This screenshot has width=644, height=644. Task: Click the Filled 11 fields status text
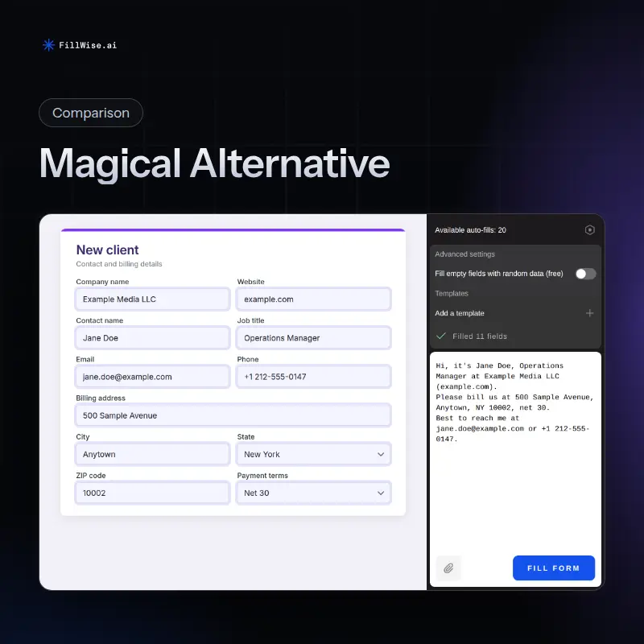(x=480, y=336)
